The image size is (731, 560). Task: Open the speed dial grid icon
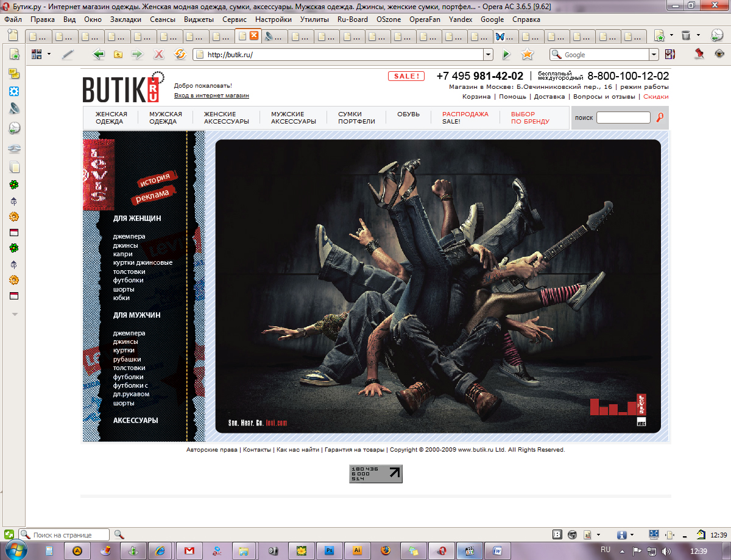click(x=37, y=54)
